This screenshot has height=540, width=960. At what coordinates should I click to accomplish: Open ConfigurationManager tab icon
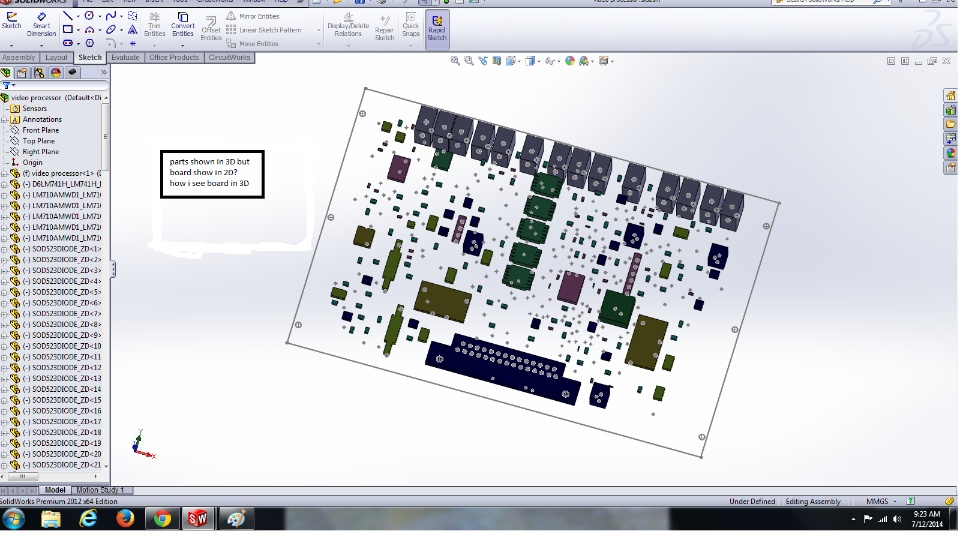[39, 73]
